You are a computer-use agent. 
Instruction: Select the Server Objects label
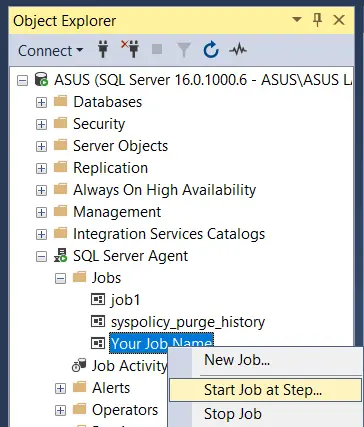click(x=120, y=146)
